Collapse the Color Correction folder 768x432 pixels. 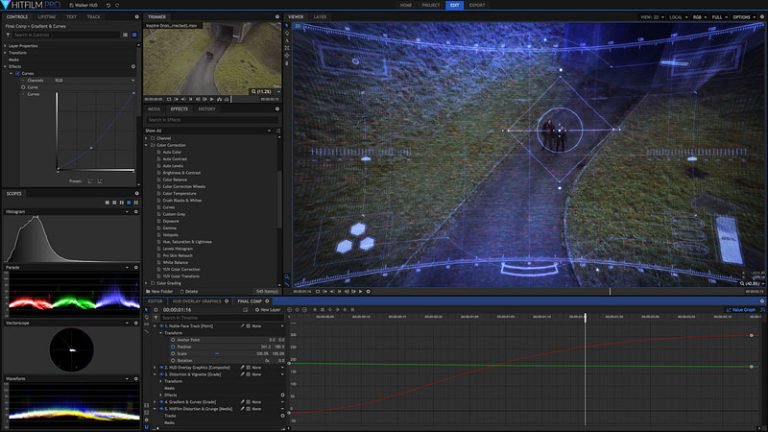click(146, 145)
